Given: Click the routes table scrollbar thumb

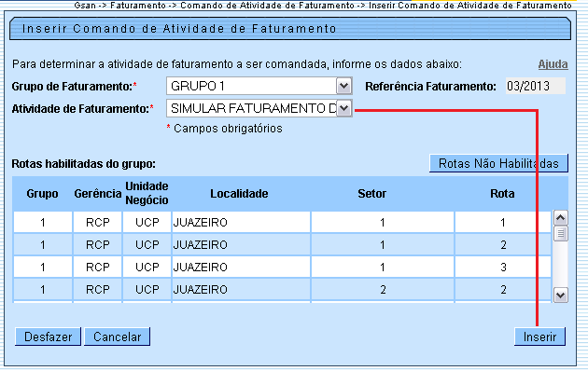Looking at the screenshot, I should 561,234.
